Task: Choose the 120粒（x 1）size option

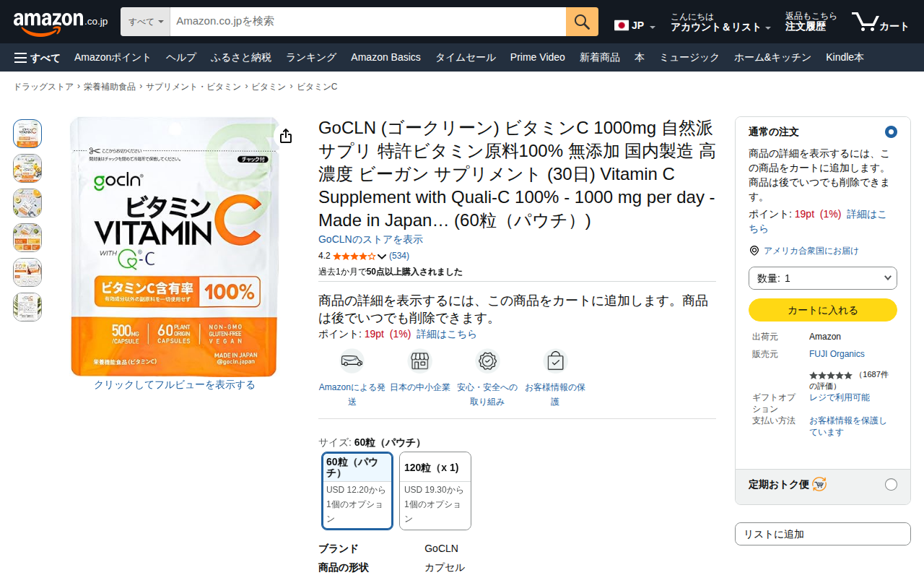Action: click(435, 491)
